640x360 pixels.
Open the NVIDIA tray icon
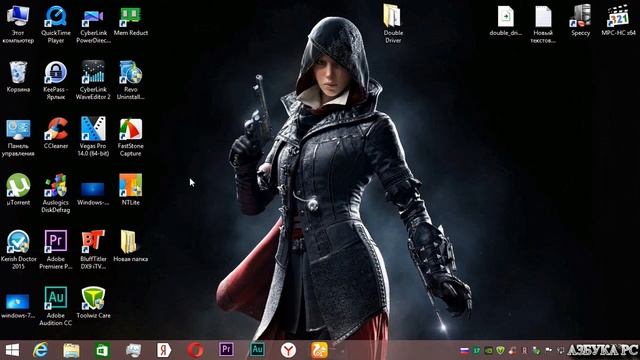[489, 351]
